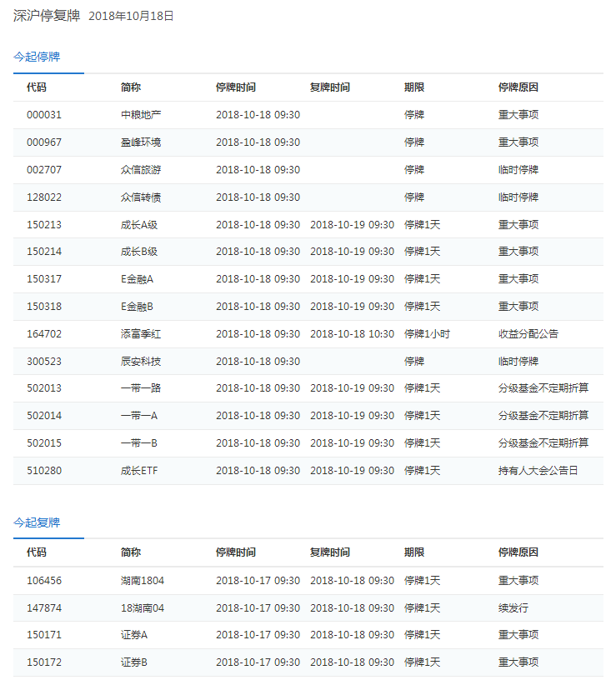The width and height of the screenshot is (616, 685).
Task: Switch to the 今起停牌 tab
Action: pos(37,57)
